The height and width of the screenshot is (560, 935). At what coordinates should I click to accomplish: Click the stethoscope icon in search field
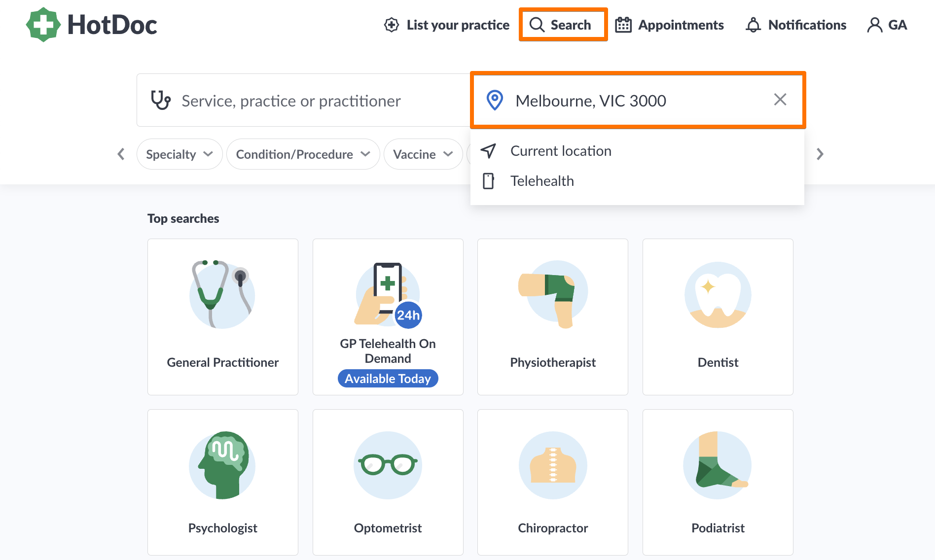pos(161,100)
